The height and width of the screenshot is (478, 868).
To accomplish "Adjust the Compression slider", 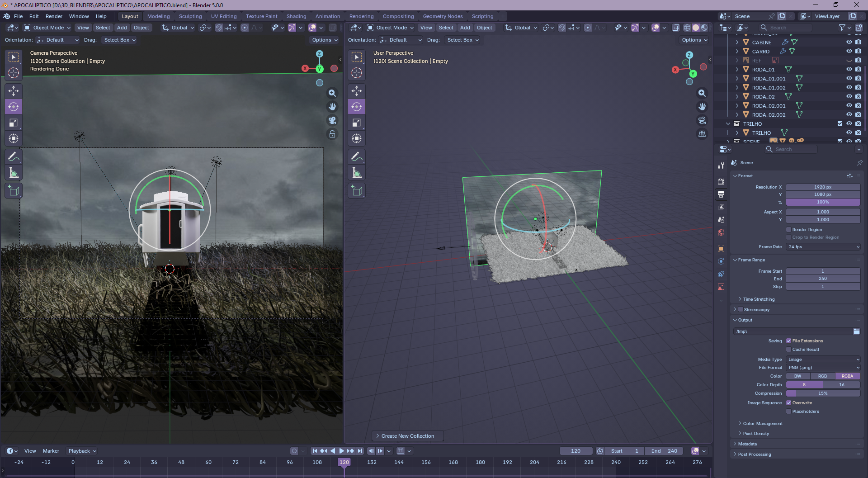I will click(x=823, y=393).
